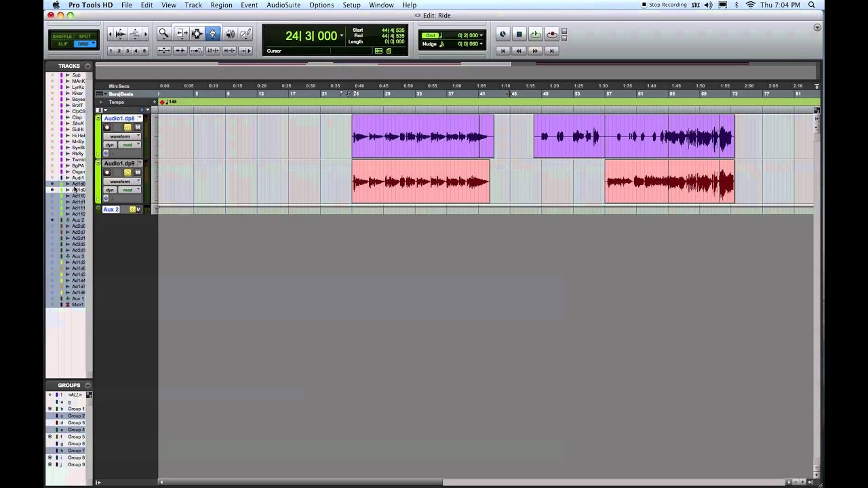The width and height of the screenshot is (868, 488).
Task: Open the Options menu
Action: pyautogui.click(x=321, y=5)
